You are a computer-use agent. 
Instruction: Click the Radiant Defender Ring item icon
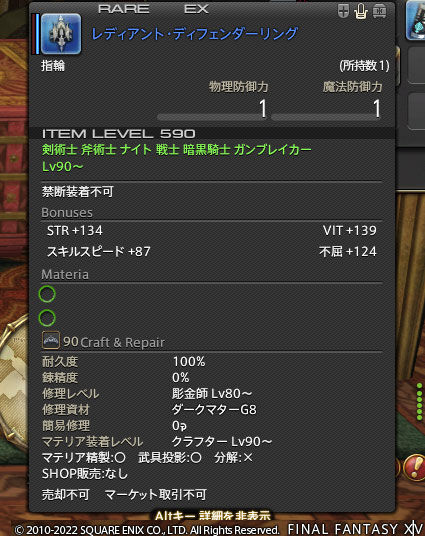click(x=61, y=34)
